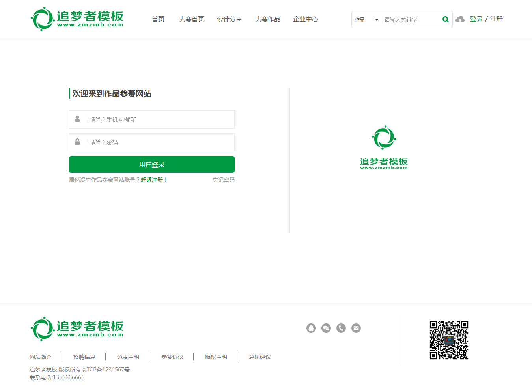The width and height of the screenshot is (532, 392).
Task: Open the QQ contact icon in footer
Action: (x=311, y=328)
